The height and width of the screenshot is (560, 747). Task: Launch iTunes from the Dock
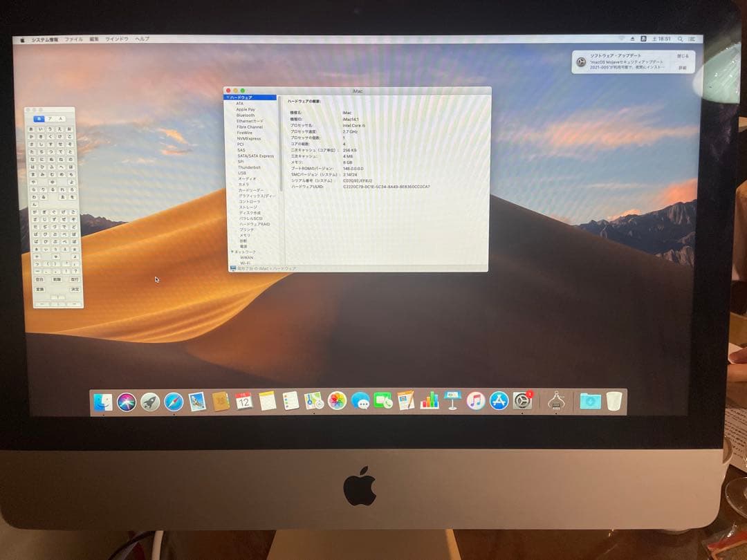pyautogui.click(x=475, y=401)
